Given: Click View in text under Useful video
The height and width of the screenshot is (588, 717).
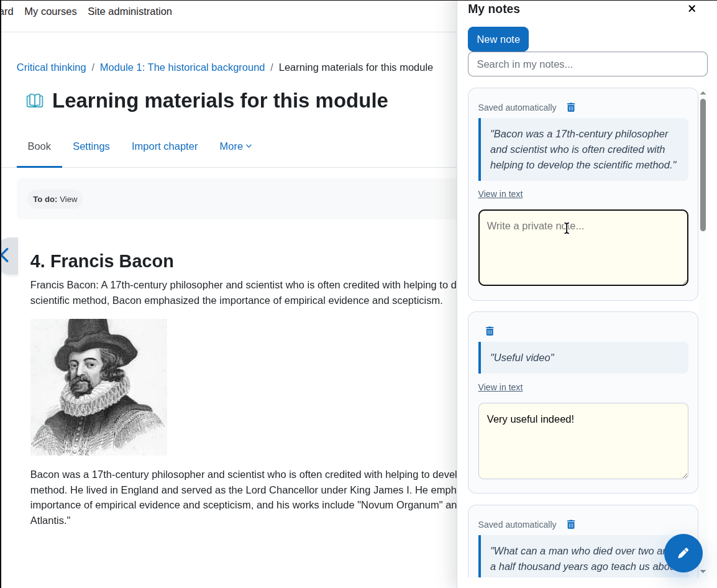Looking at the screenshot, I should point(500,387).
